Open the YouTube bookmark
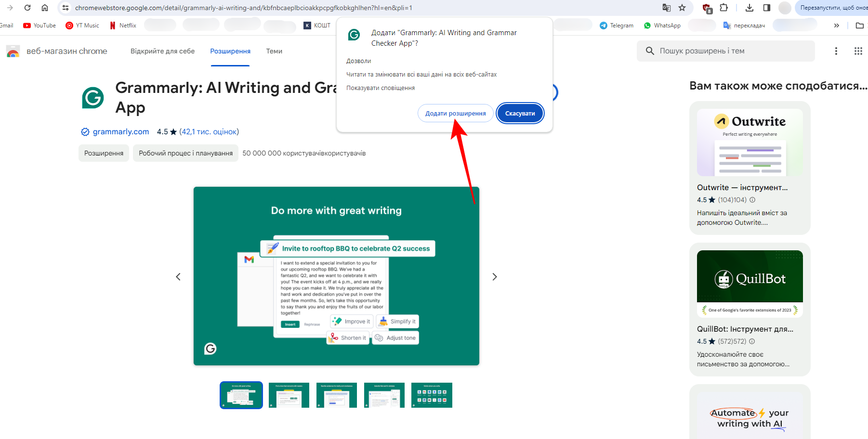Viewport: 868px width, 439px height. coord(39,26)
